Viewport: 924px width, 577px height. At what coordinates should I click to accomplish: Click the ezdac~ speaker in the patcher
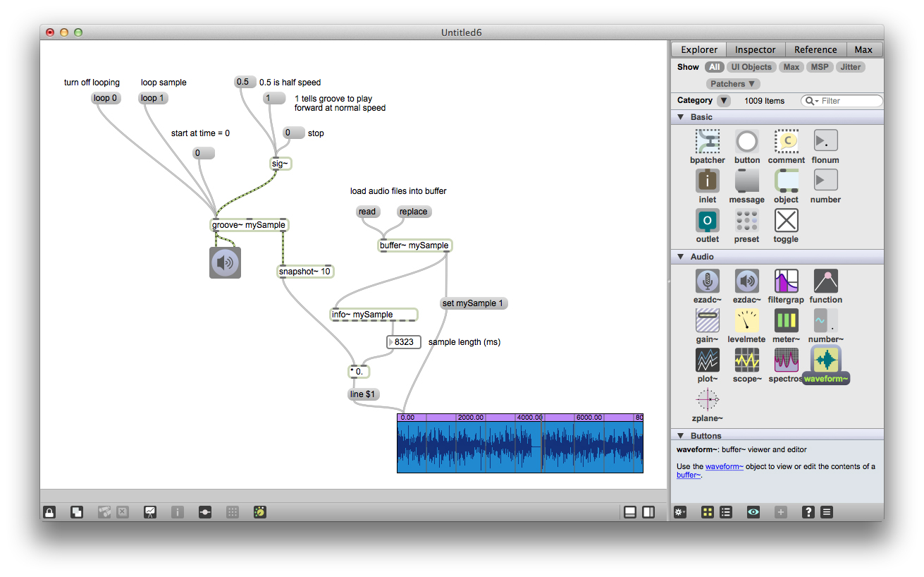pyautogui.click(x=225, y=262)
